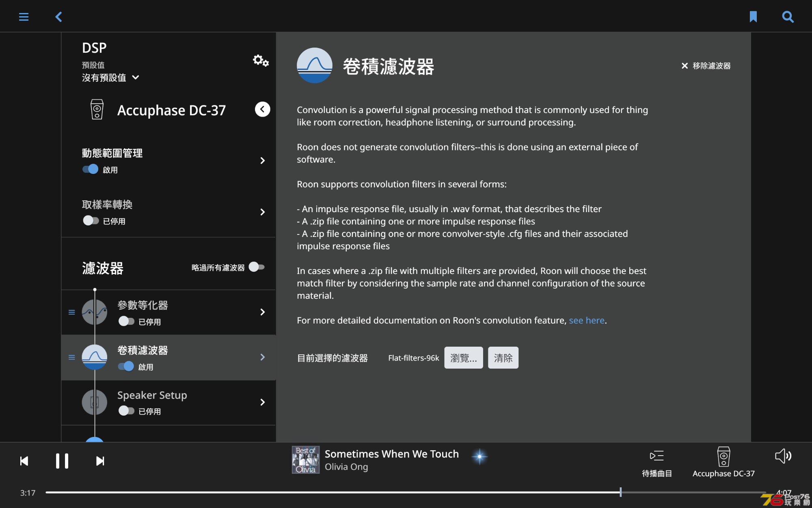This screenshot has width=812, height=508.
Task: Click the 清除 clear button
Action: coord(503,358)
